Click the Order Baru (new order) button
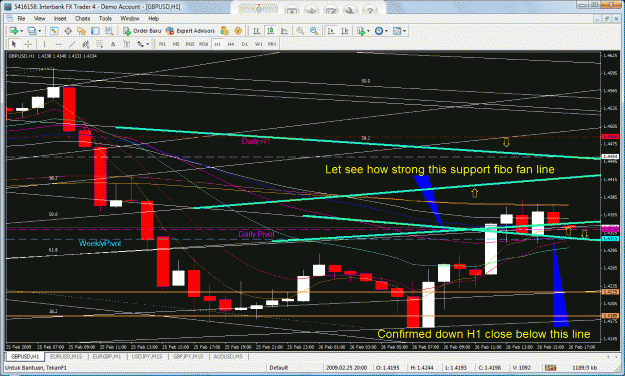 point(142,31)
